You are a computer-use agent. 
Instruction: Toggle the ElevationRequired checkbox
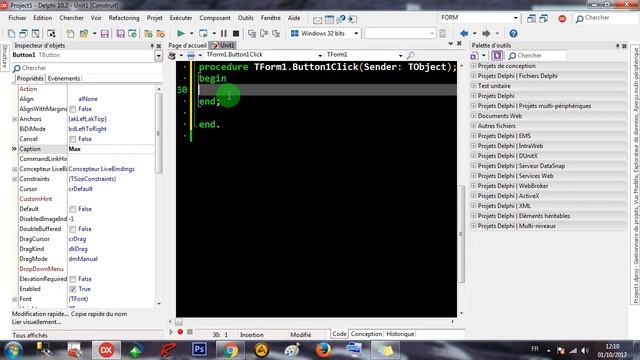point(73,279)
